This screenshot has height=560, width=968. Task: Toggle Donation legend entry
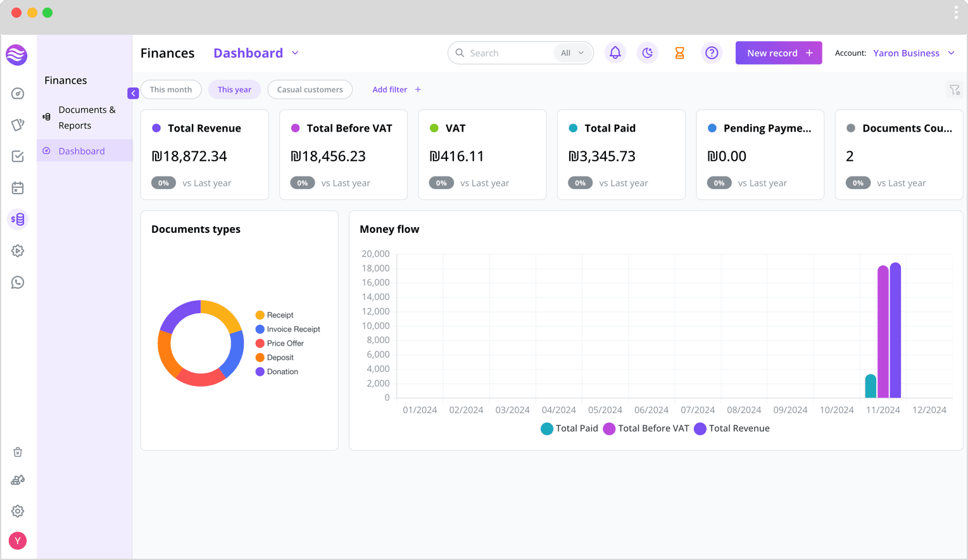[277, 371]
